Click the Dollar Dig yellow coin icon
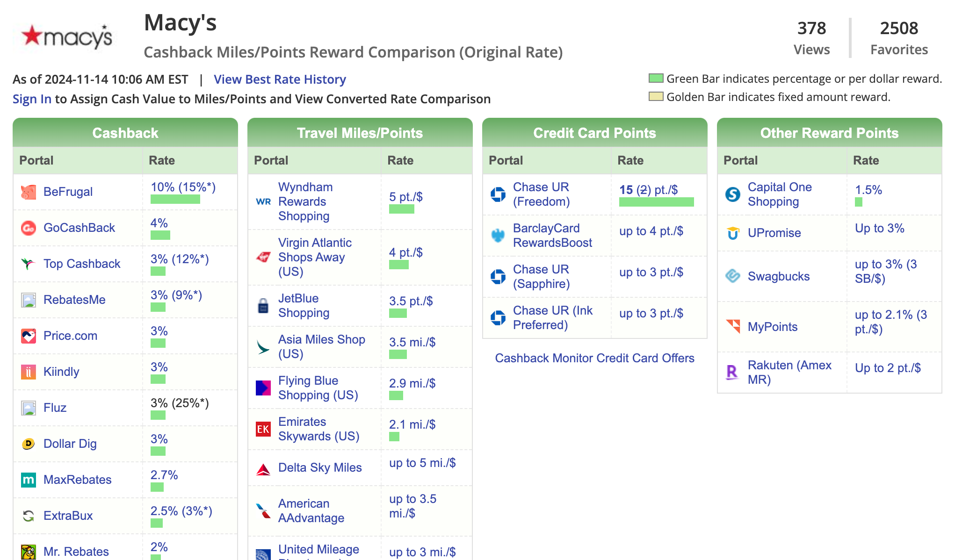The height and width of the screenshot is (560, 955). [x=29, y=444]
